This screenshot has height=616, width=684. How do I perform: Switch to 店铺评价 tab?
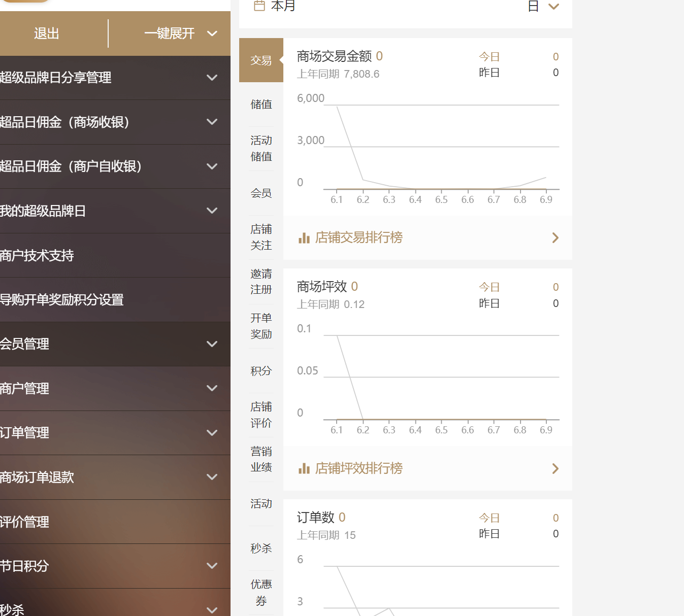coord(261,415)
